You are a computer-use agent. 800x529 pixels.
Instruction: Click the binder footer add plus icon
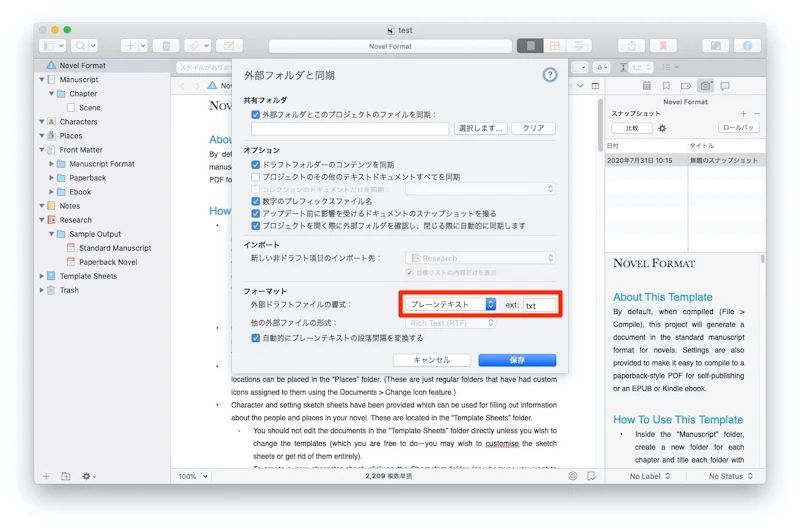tap(46, 476)
